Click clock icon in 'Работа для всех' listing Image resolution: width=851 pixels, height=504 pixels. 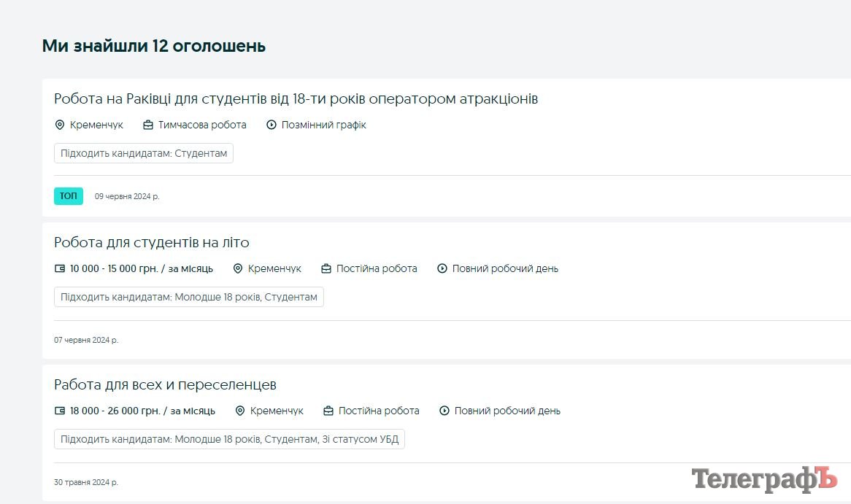pos(444,411)
